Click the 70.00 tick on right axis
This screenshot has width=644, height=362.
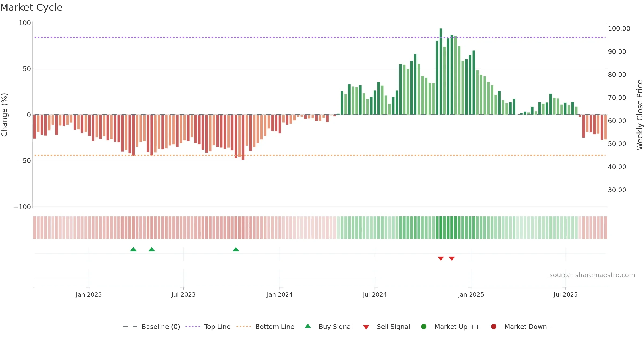click(617, 98)
